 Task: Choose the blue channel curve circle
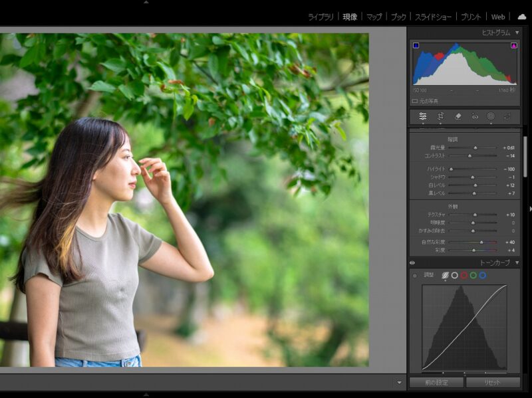[x=483, y=275]
